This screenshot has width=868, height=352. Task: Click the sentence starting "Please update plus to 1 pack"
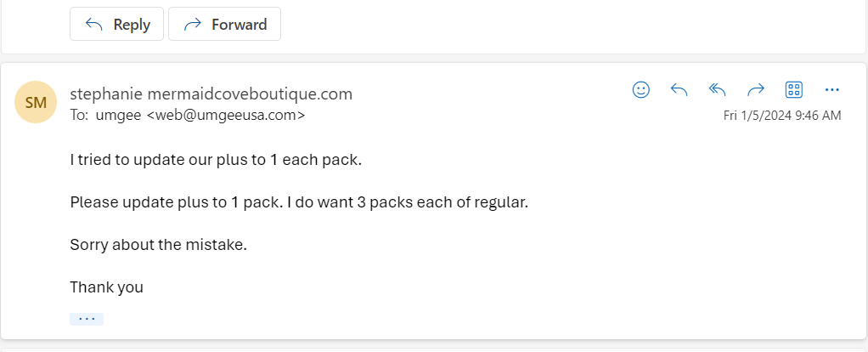[x=299, y=202]
